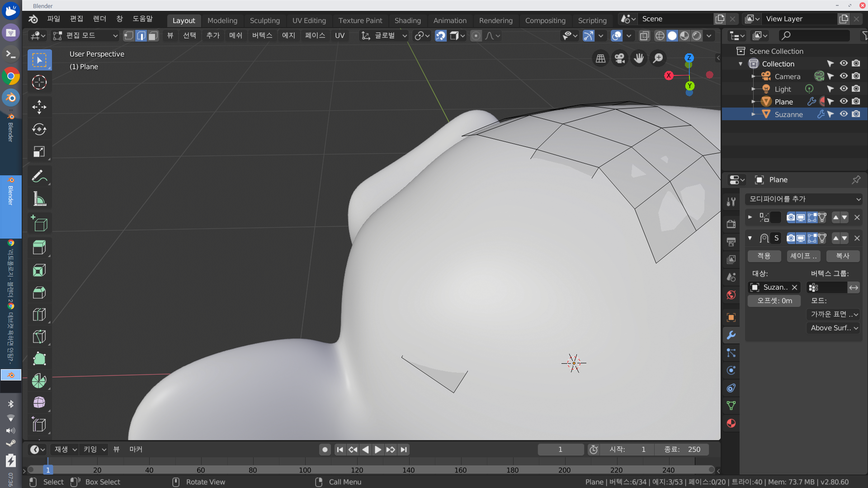Open the Shading workspace tab
Screen dimensions: 868x488
408,20
